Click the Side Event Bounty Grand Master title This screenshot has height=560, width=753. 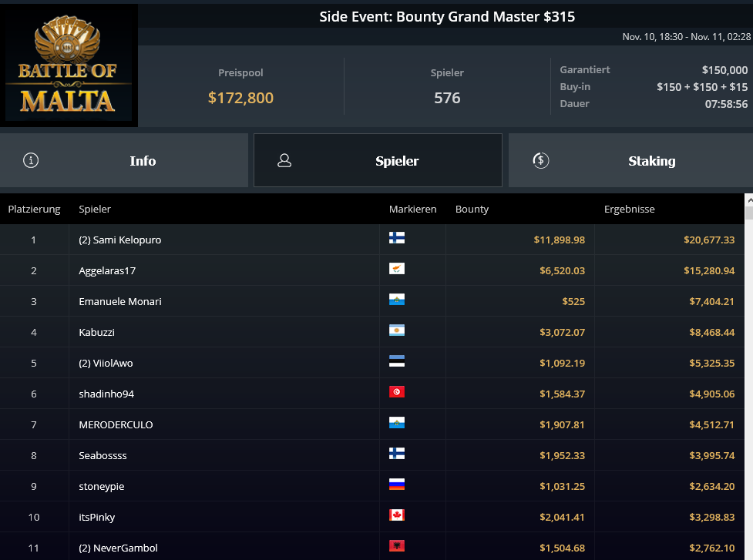point(447,17)
